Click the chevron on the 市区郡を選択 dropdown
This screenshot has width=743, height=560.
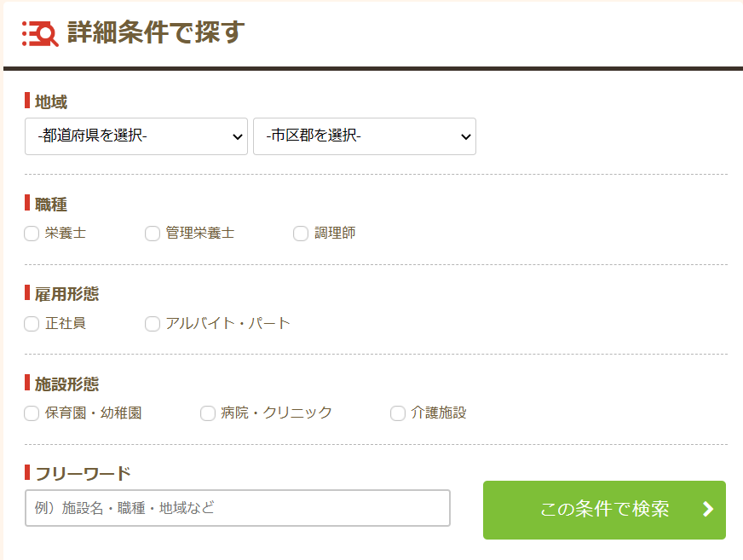(x=466, y=137)
